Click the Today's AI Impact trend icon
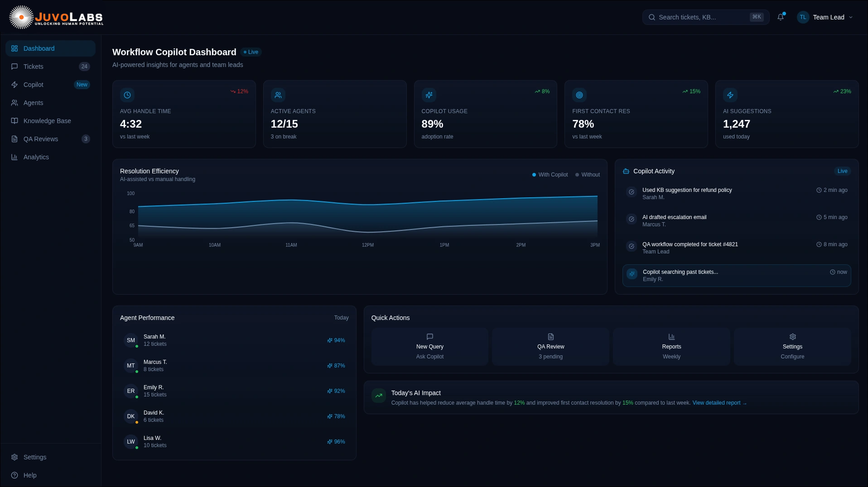The width and height of the screenshot is (868, 487). (379, 396)
